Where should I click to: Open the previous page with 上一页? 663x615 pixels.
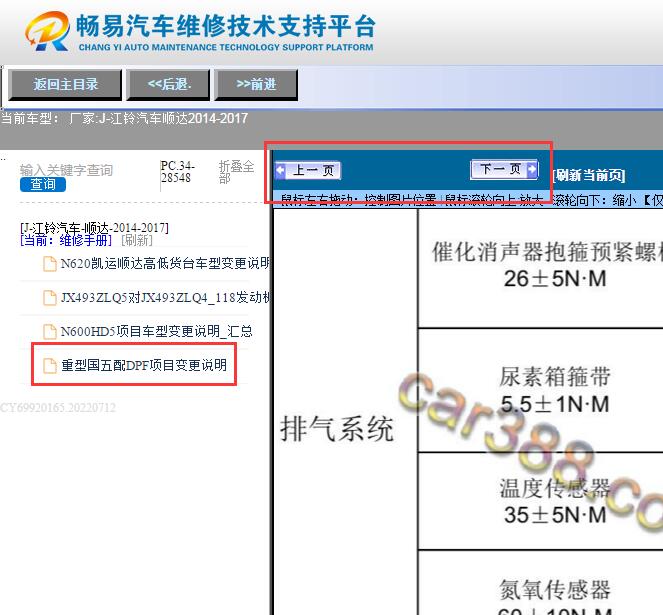click(308, 170)
